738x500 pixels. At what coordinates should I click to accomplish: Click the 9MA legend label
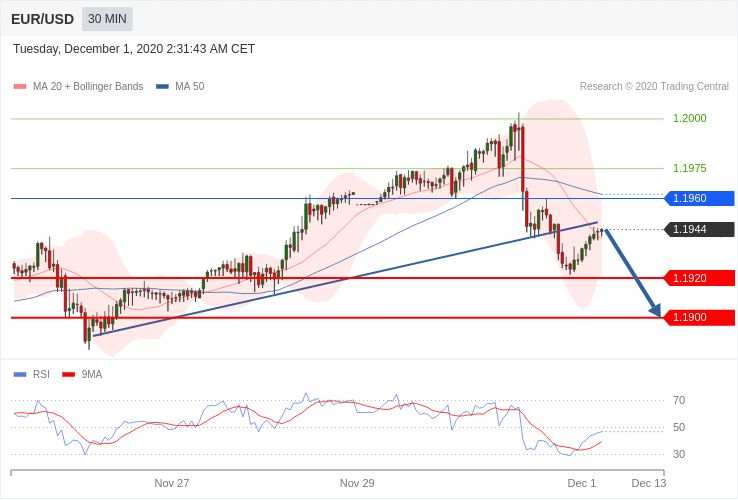[92, 375]
